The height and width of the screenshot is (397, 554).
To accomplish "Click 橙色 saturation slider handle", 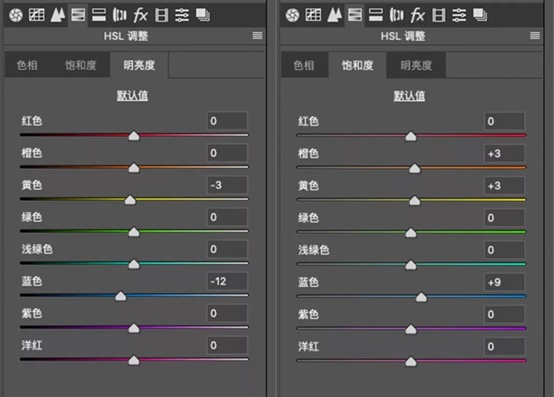I will pyautogui.click(x=414, y=169).
